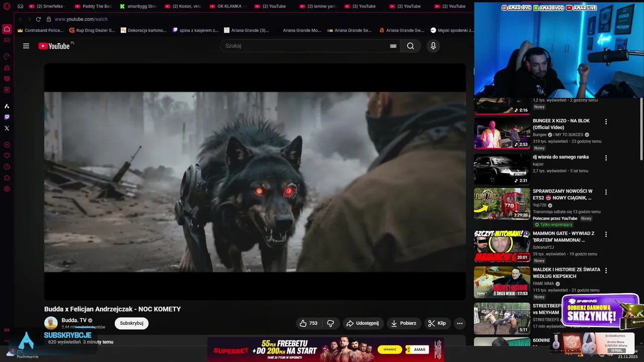Open the Ariana Grande (3)... bookmark
Viewport: 644px width, 362px height.
pyautogui.click(x=246, y=30)
